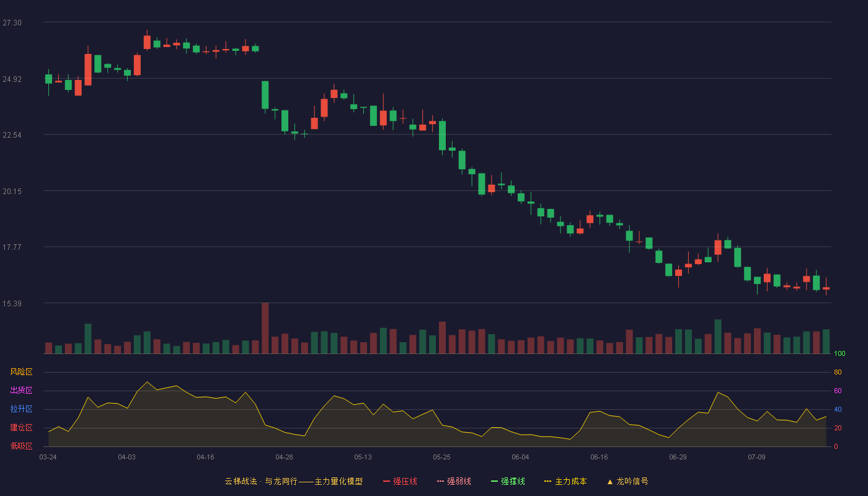Viewport: 868px width, 496px height.
Task: Select the 建仓区 zone label
Action: point(21,428)
